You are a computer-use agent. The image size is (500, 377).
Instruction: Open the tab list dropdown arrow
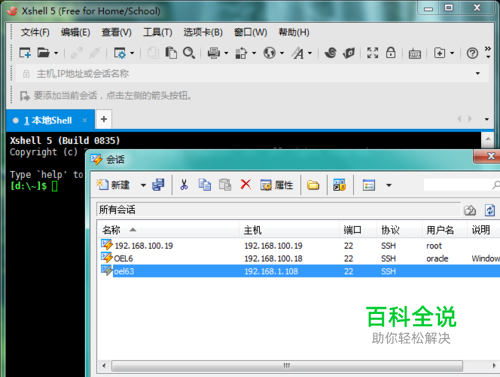click(487, 119)
